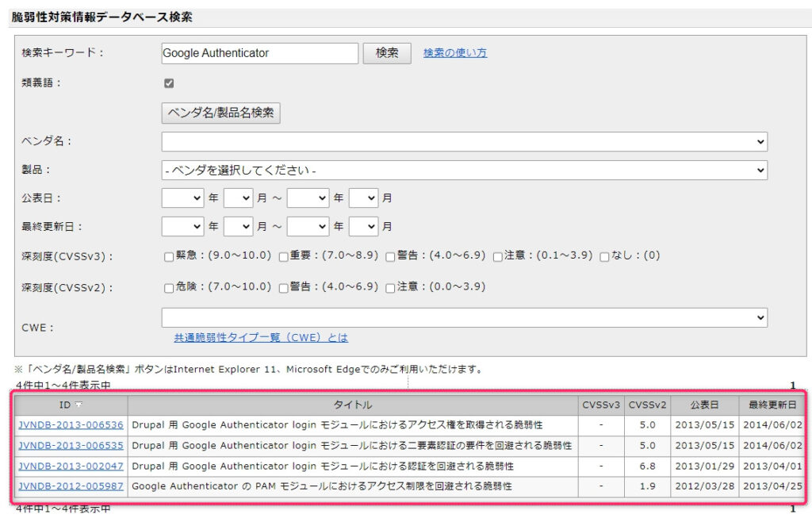
Task: Open JVNDB-2013-002047 entry link
Action: 71,466
